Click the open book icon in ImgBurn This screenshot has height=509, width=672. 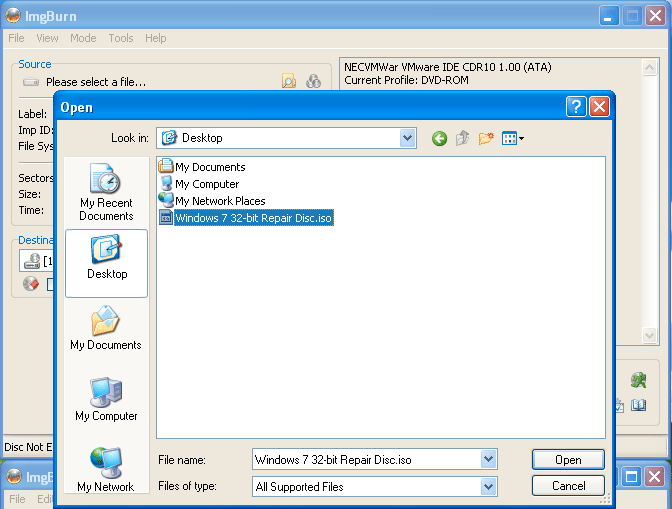point(639,405)
